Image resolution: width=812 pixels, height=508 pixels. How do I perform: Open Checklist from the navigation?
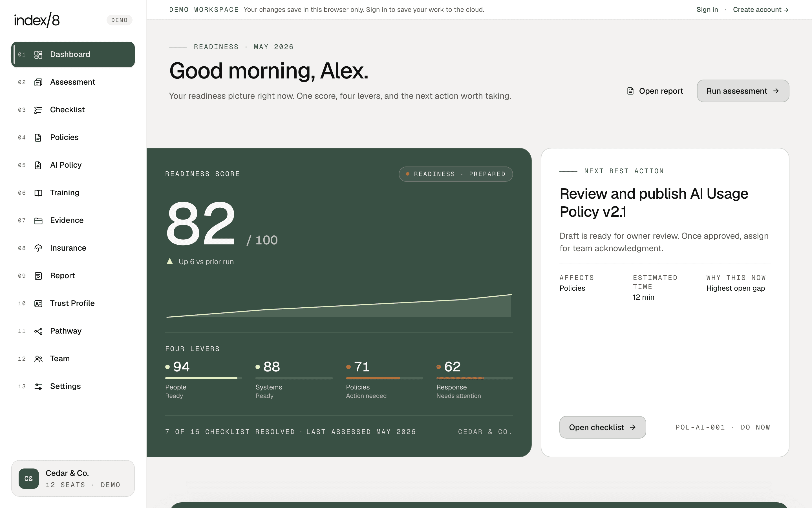[73, 110]
